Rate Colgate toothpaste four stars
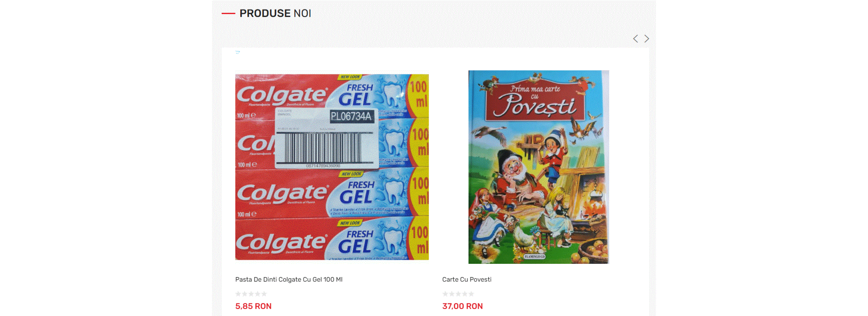Viewport: 868px width, 316px height. (x=258, y=294)
